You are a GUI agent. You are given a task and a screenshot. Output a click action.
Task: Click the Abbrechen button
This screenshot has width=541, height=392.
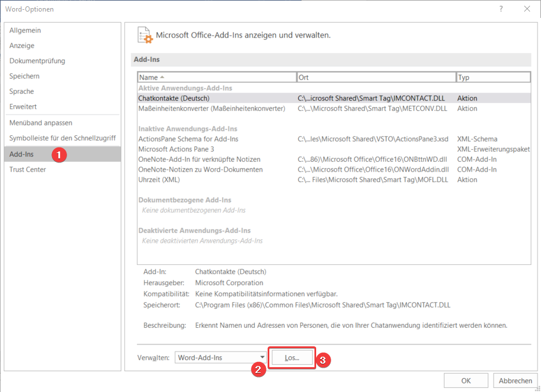pyautogui.click(x=515, y=380)
